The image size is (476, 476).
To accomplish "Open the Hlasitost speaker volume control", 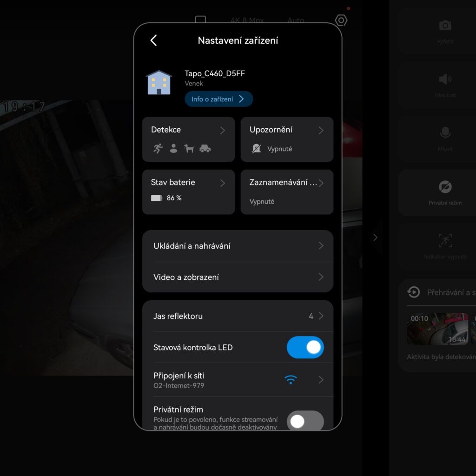I will pos(445,79).
